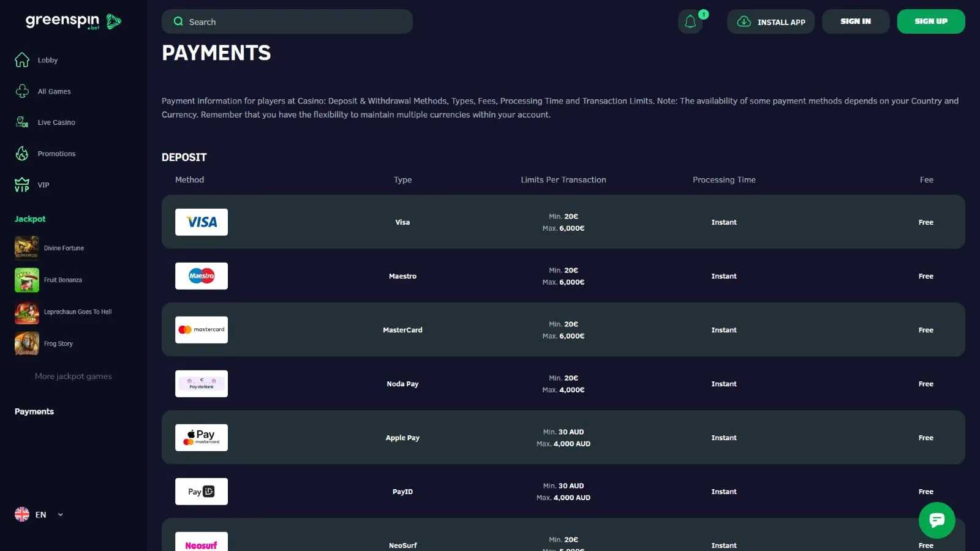Click the Maestro payment logo
The height and width of the screenshot is (551, 980).
click(202, 276)
